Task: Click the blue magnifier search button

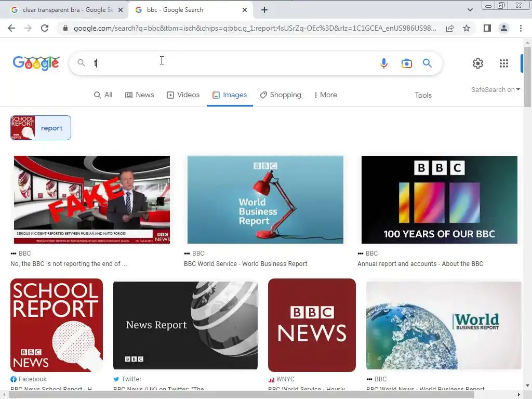Action: tap(427, 63)
